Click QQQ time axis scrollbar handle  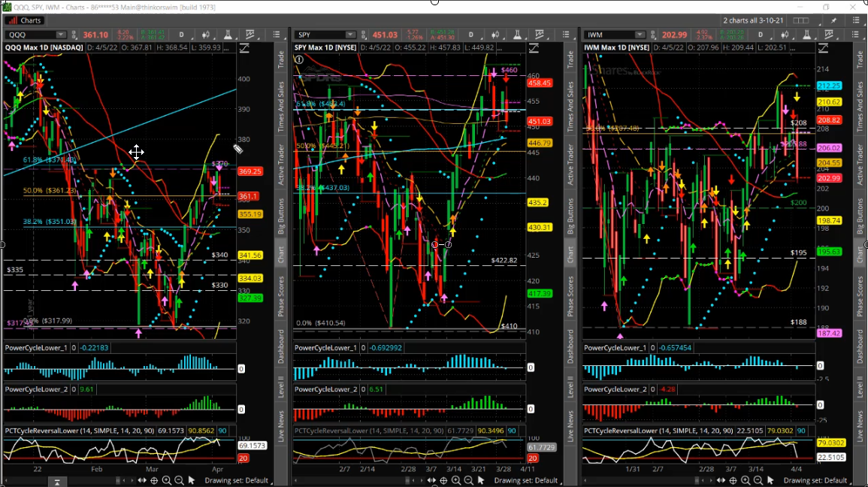118,480
